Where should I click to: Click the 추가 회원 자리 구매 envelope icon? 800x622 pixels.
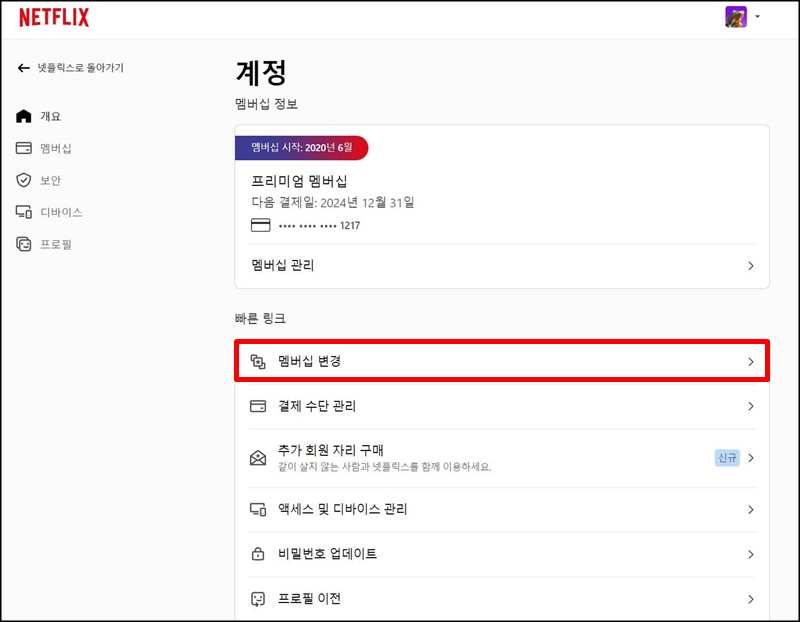coord(258,458)
